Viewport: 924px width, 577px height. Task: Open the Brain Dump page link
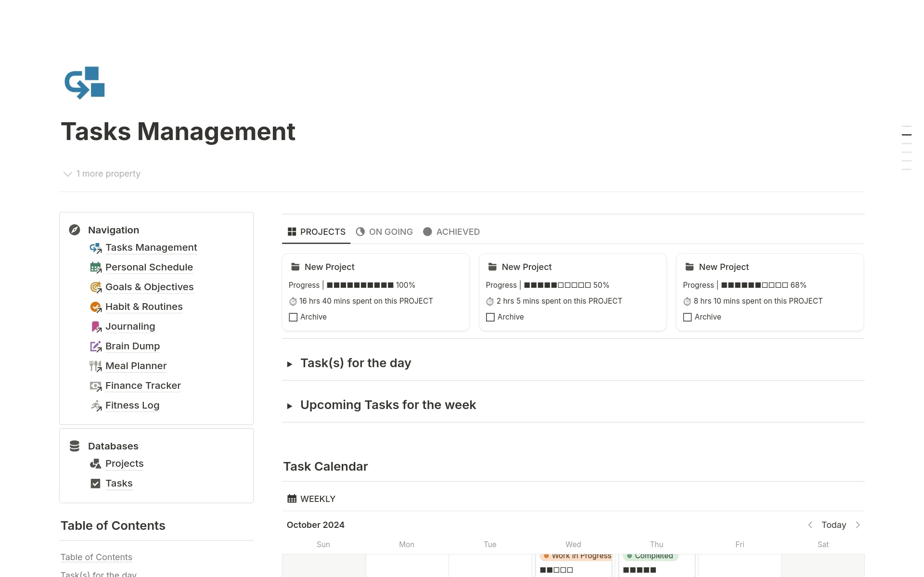pyautogui.click(x=133, y=346)
